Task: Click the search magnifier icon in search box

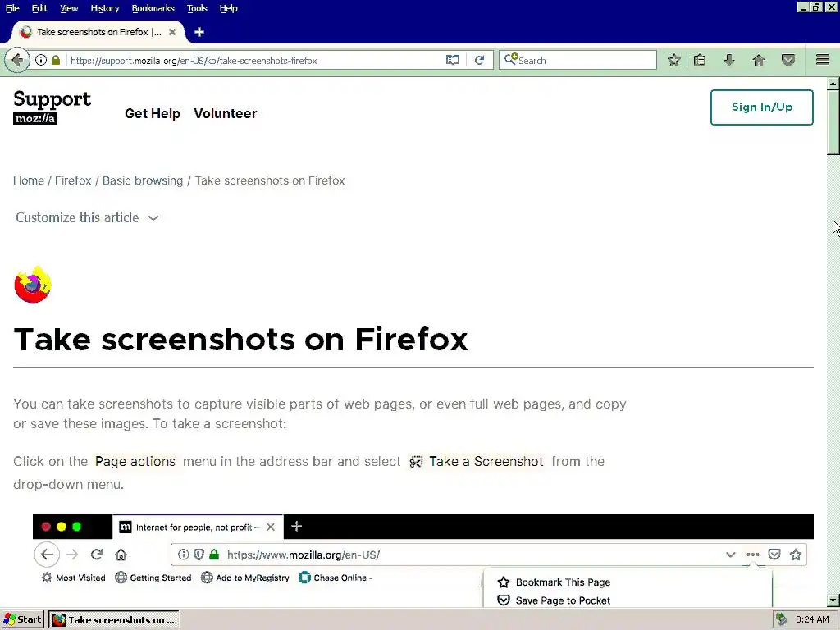Action: pos(511,59)
